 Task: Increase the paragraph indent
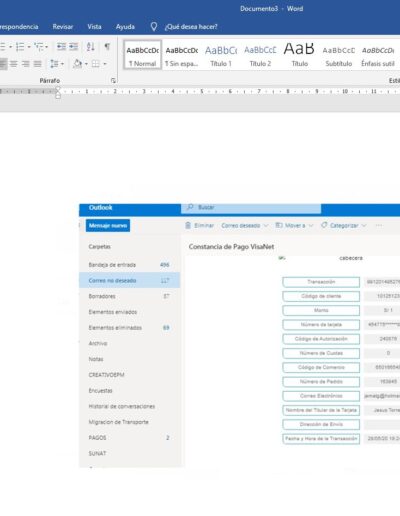pos(74,47)
